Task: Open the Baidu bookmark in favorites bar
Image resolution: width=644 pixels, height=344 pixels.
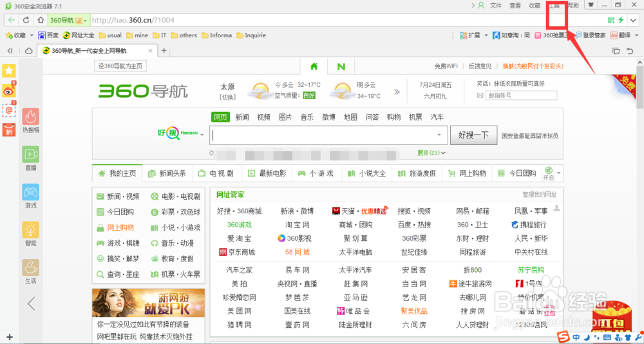Action: tap(48, 35)
